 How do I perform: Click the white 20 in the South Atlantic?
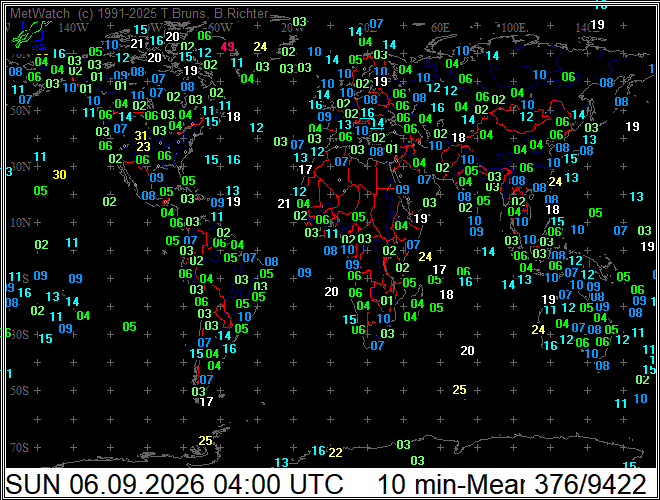[331, 291]
